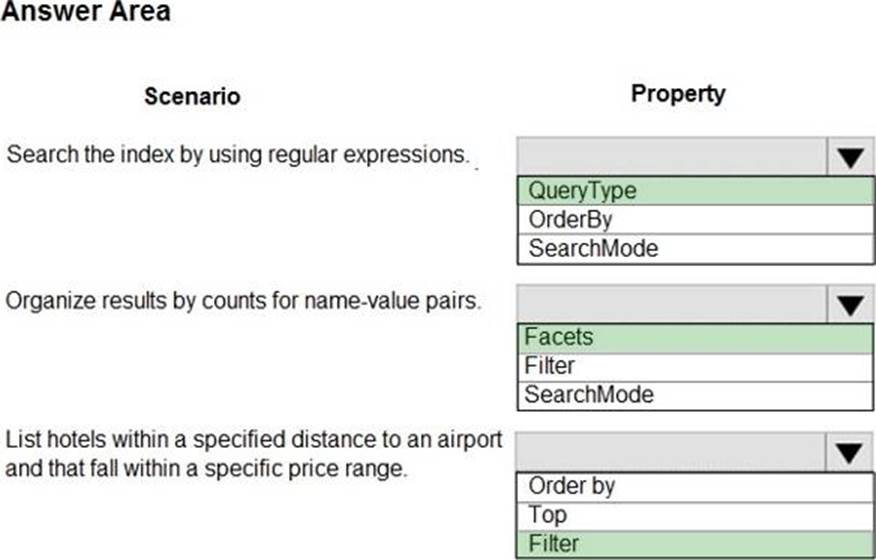
Task: Click the Answer Area title
Action: pyautogui.click(x=86, y=13)
